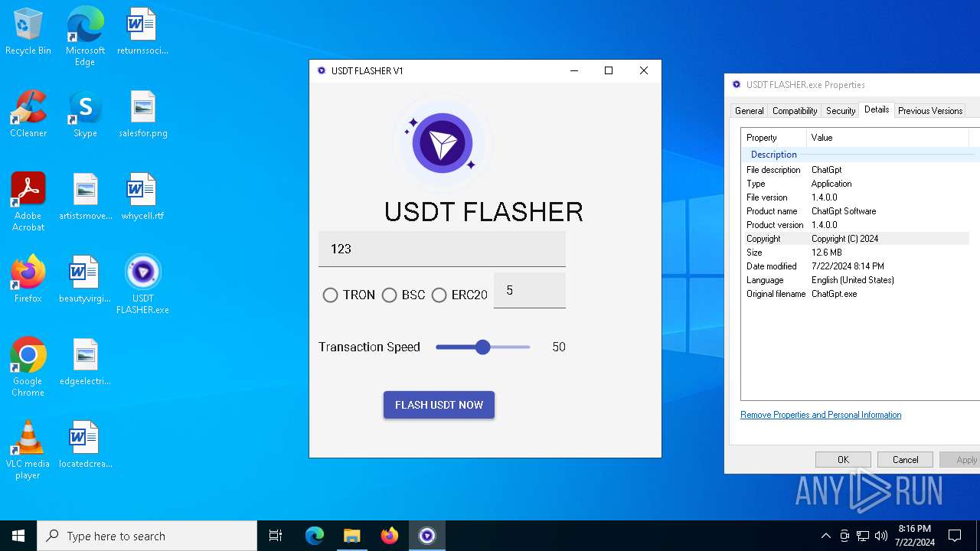Image resolution: width=980 pixels, height=551 pixels.
Task: Show hidden system tray icons
Action: click(x=825, y=536)
